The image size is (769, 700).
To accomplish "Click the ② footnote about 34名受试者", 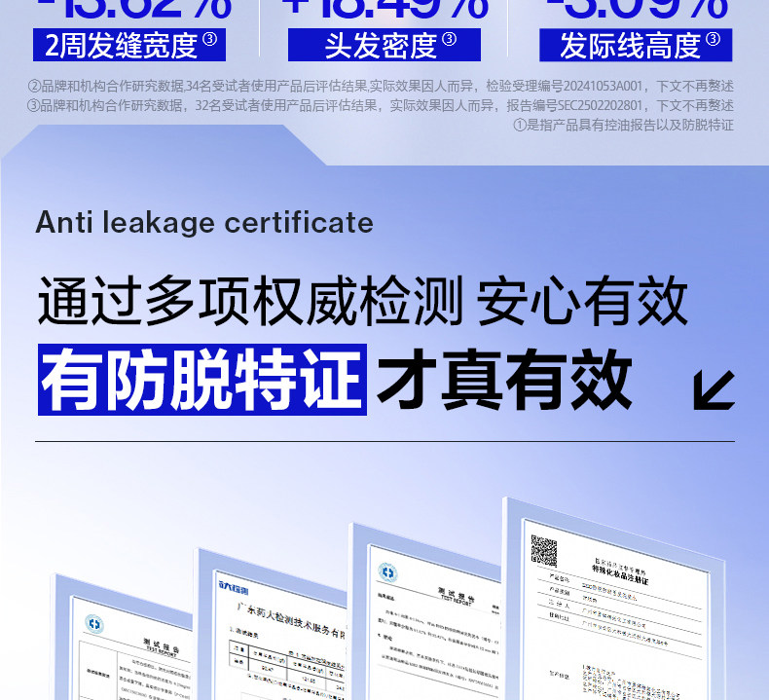I will pos(380,87).
